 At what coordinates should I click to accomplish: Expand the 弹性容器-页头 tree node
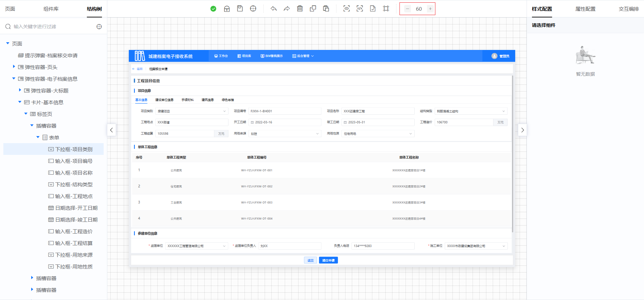tap(14, 67)
